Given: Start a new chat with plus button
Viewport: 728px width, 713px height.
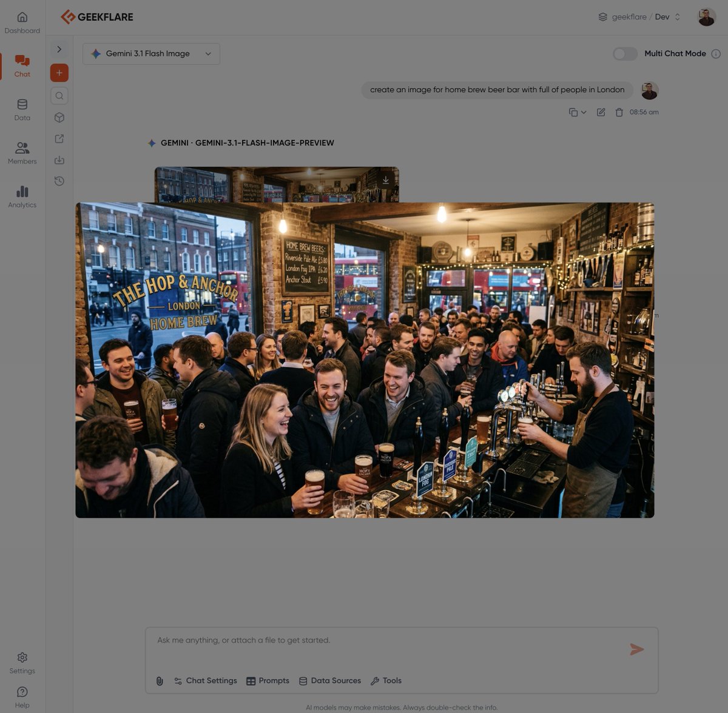Looking at the screenshot, I should 59,73.
